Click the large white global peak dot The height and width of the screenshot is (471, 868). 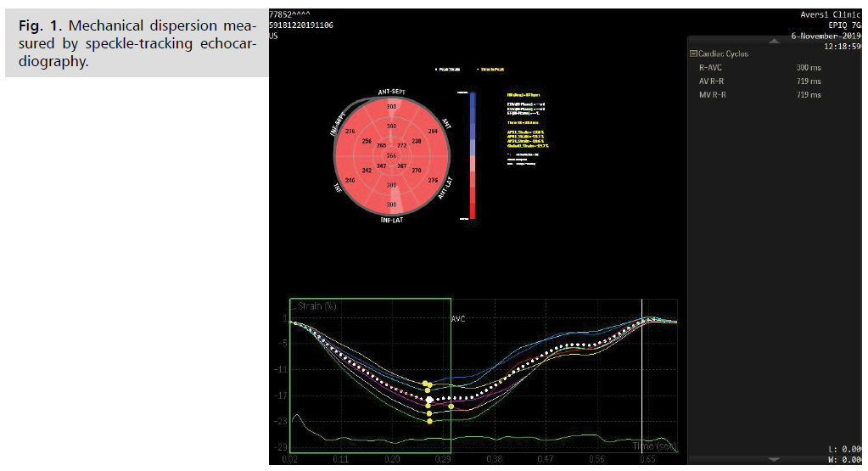click(x=429, y=399)
